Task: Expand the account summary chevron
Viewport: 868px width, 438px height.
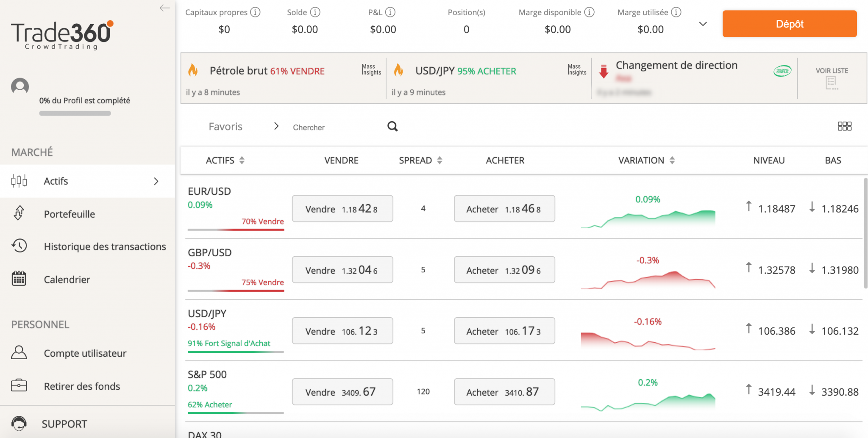Action: [703, 24]
